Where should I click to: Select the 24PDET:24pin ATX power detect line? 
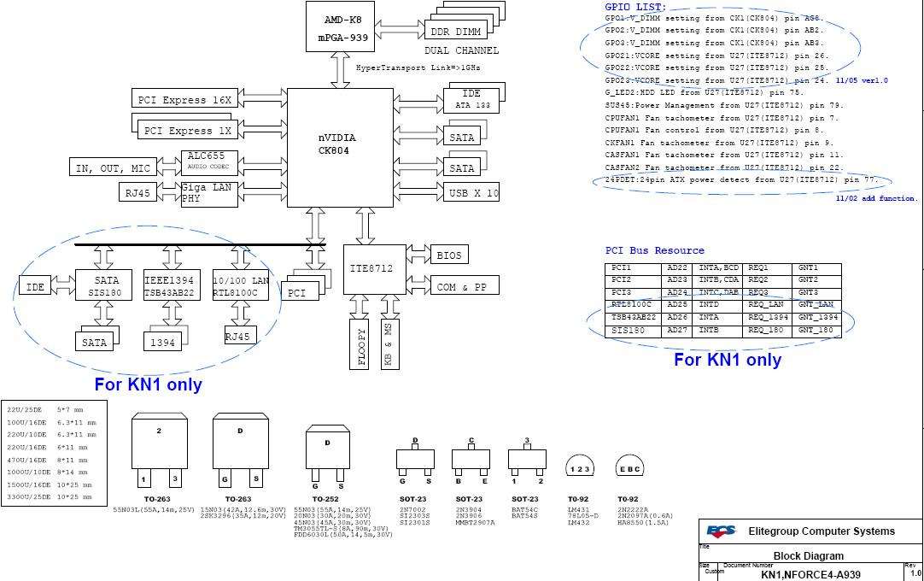point(741,179)
